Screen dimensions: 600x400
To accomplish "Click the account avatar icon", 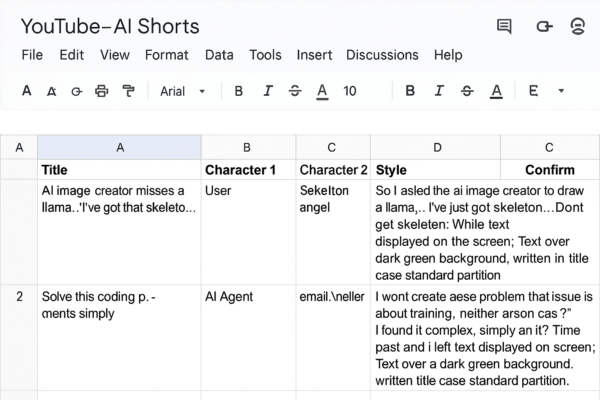I will pyautogui.click(x=577, y=26).
